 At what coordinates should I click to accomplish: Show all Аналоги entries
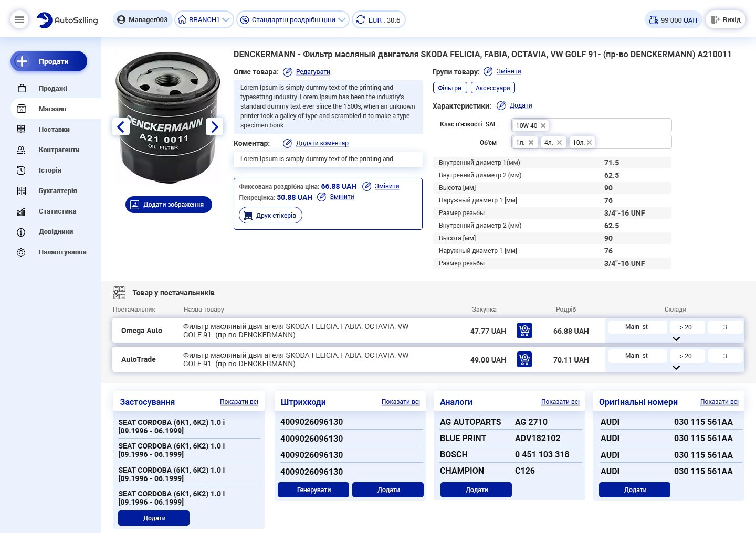(560, 402)
